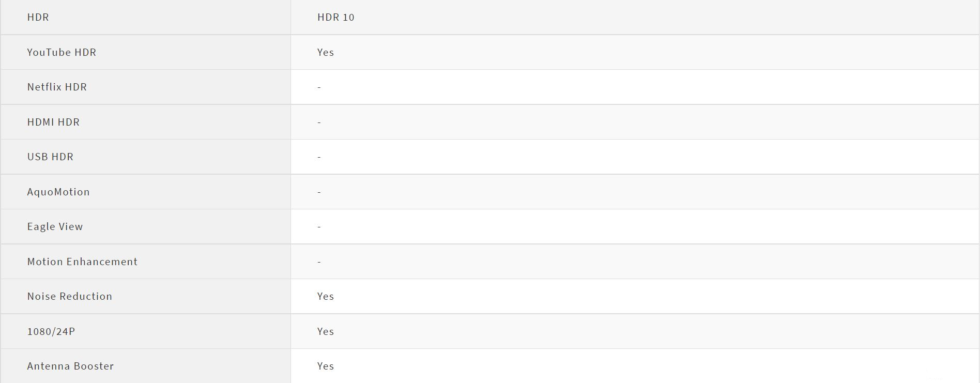Select the HDR 10 value text
Image resolution: width=980 pixels, height=383 pixels.
pos(336,17)
